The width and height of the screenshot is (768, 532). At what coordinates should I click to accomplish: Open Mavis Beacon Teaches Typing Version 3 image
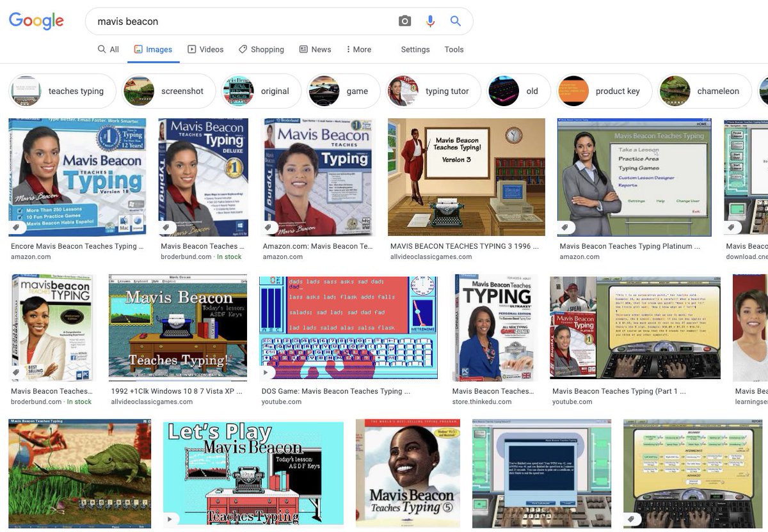[x=467, y=177]
